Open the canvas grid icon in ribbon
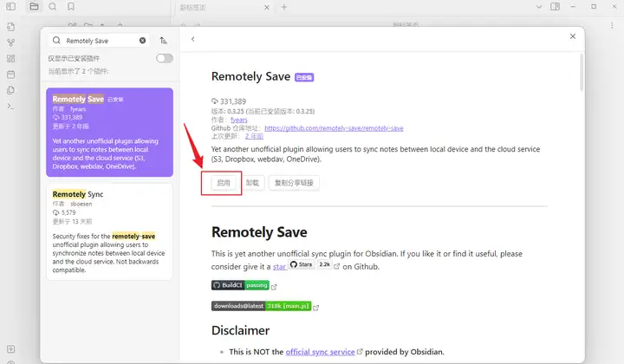Image resolution: width=624 pixels, height=364 pixels. 10,58
